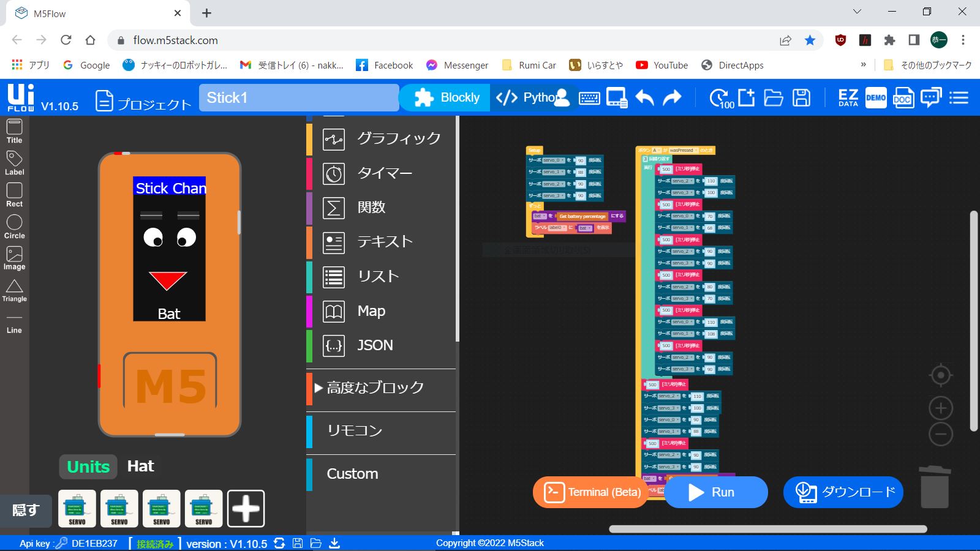
Task: Open the hamburger settings menu
Action: point(959,98)
